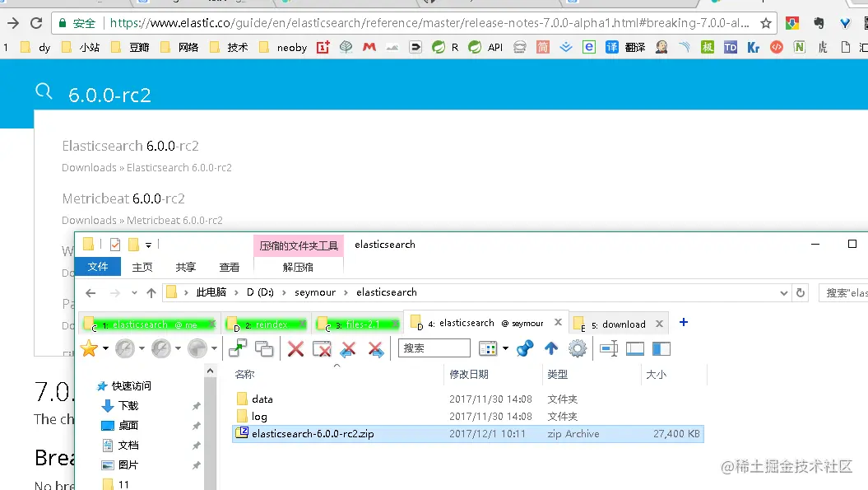Open the 翻译 translate bookmark
This screenshot has width=868, height=490.
[625, 47]
